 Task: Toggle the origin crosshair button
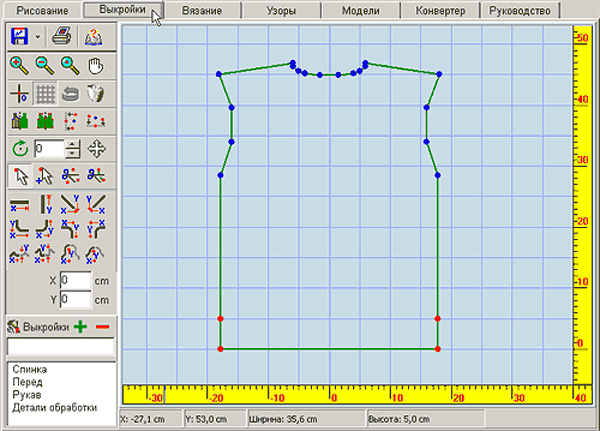tap(19, 93)
